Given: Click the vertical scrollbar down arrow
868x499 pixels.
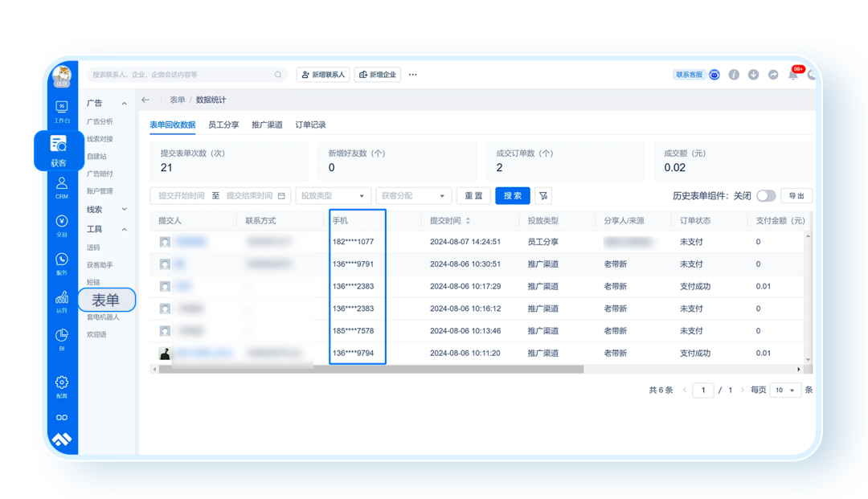Looking at the screenshot, I should coord(809,360).
